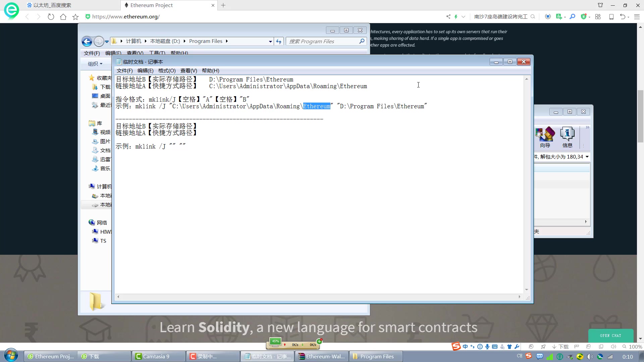The height and width of the screenshot is (362, 644).
Task: Click the share icon in the address bar
Action: (448, 16)
